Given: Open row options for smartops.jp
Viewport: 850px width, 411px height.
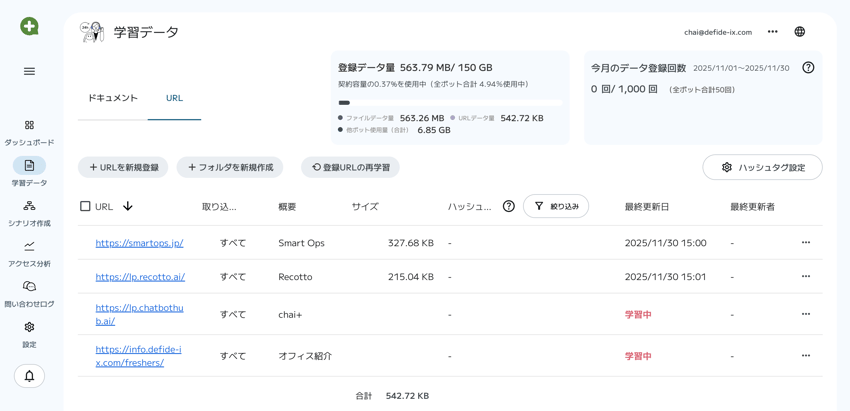Looking at the screenshot, I should tap(805, 243).
